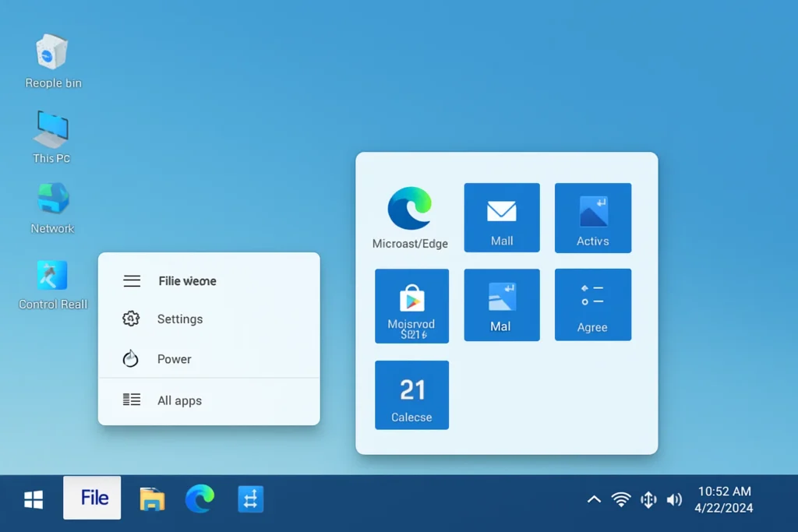
Task: Open the Network desktop icon
Action: click(53, 200)
